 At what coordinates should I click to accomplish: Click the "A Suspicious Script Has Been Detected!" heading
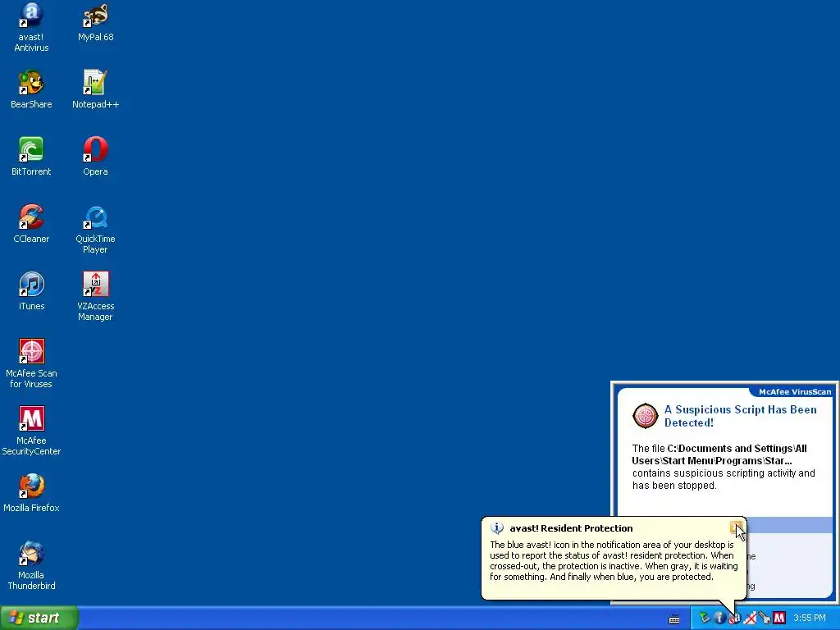pyautogui.click(x=741, y=416)
